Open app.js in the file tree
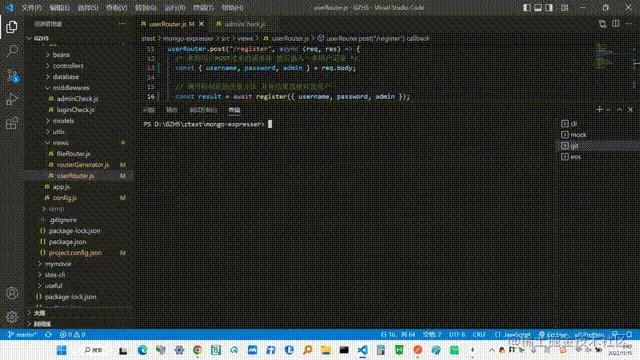Screen dimensions: 640x360 [x=61, y=187]
